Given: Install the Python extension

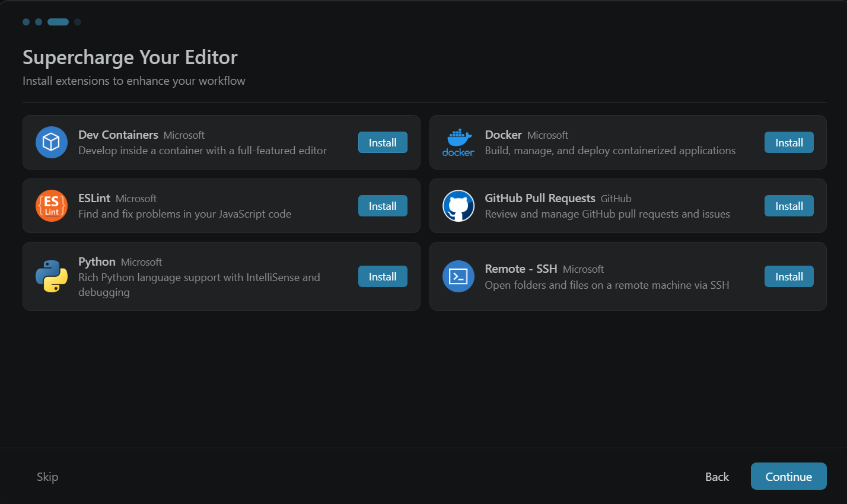Looking at the screenshot, I should (x=383, y=276).
